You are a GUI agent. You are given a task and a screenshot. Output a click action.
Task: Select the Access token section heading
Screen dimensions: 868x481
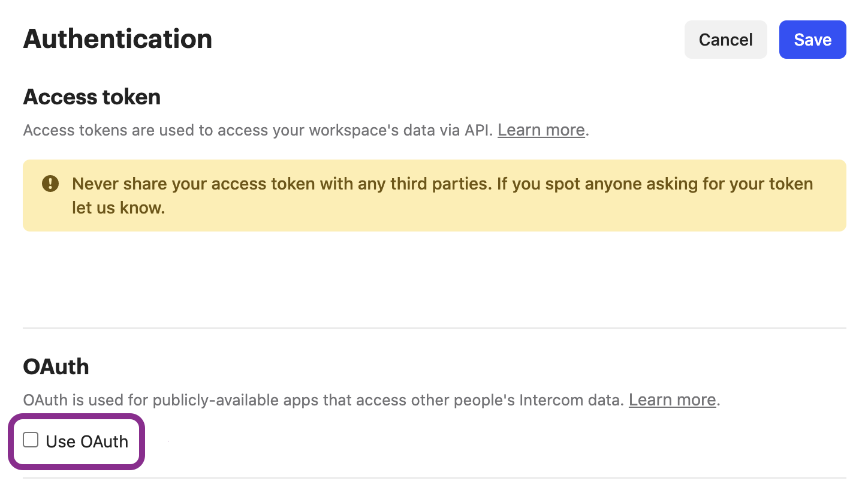pyautogui.click(x=92, y=97)
